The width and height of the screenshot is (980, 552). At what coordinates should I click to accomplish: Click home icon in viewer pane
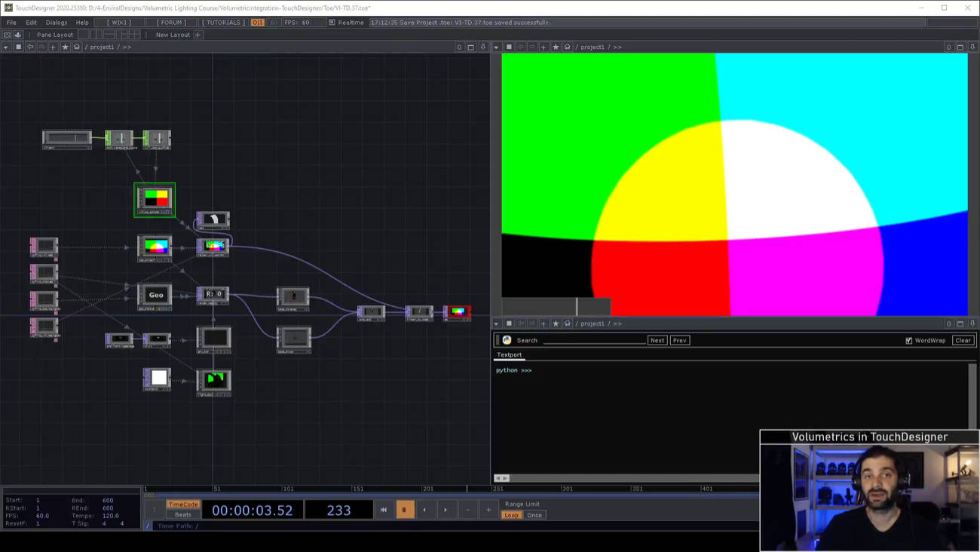567,47
